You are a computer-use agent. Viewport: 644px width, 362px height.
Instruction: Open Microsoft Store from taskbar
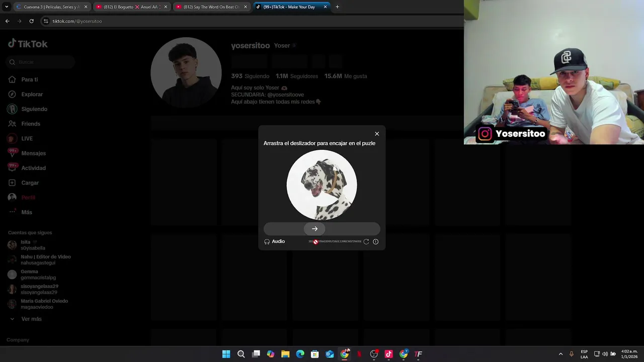[x=315, y=354]
